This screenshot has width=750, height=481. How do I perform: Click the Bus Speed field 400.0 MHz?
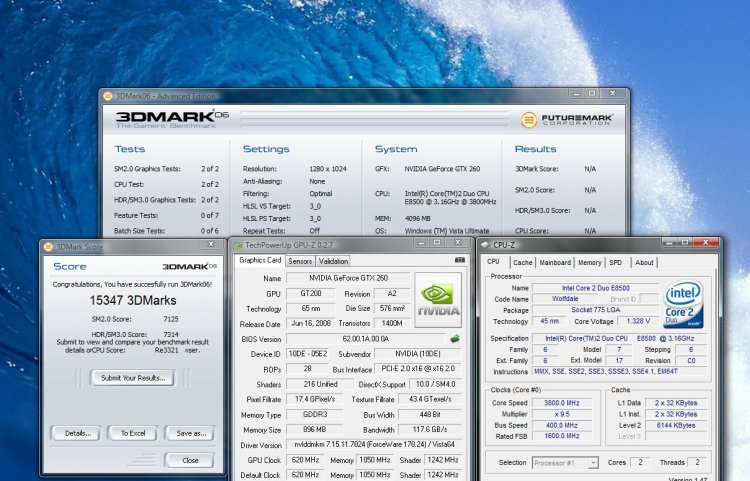[x=562, y=425]
